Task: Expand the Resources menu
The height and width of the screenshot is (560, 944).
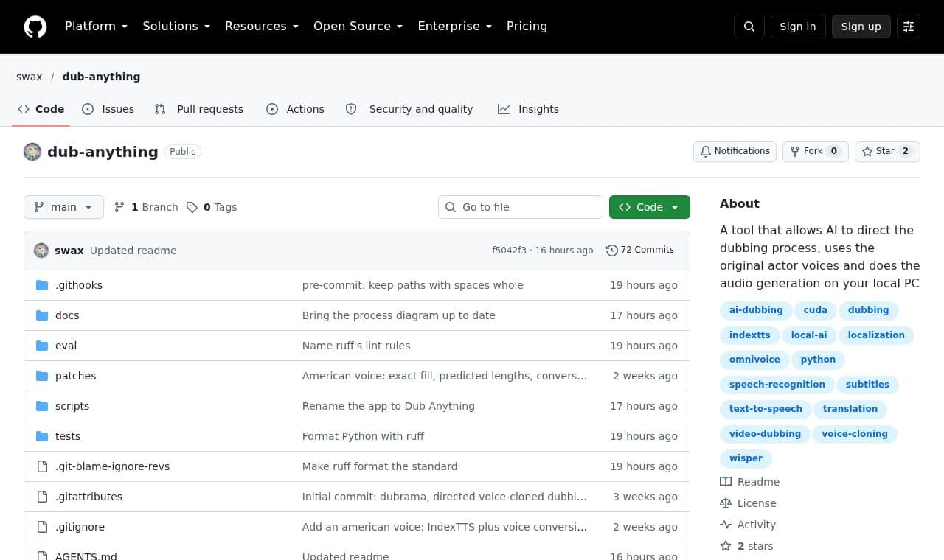Action: pyautogui.click(x=262, y=27)
